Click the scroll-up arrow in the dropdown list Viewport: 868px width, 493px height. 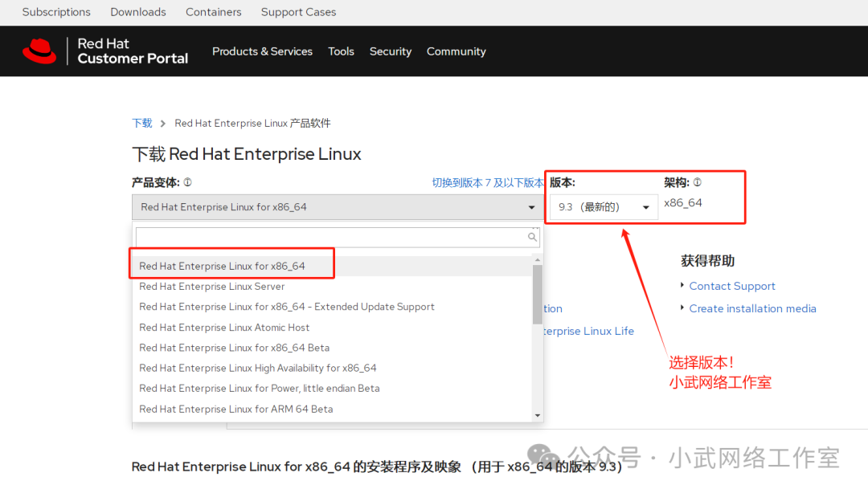(538, 259)
